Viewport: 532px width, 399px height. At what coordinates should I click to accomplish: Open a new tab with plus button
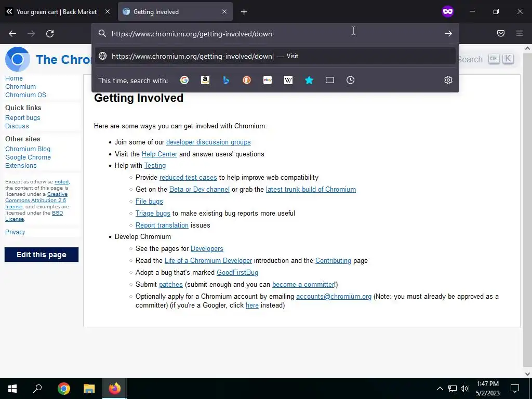coord(244,12)
